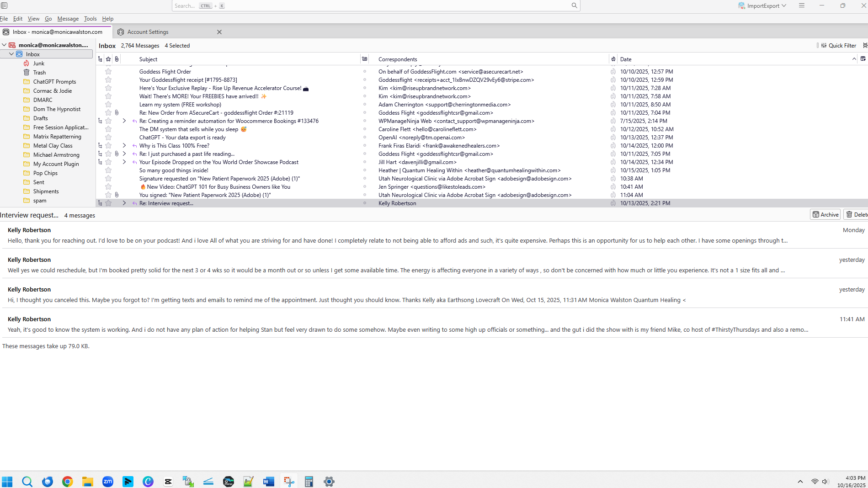868x488 pixels.
Task: Select the Sent folder
Action: coord(38,182)
